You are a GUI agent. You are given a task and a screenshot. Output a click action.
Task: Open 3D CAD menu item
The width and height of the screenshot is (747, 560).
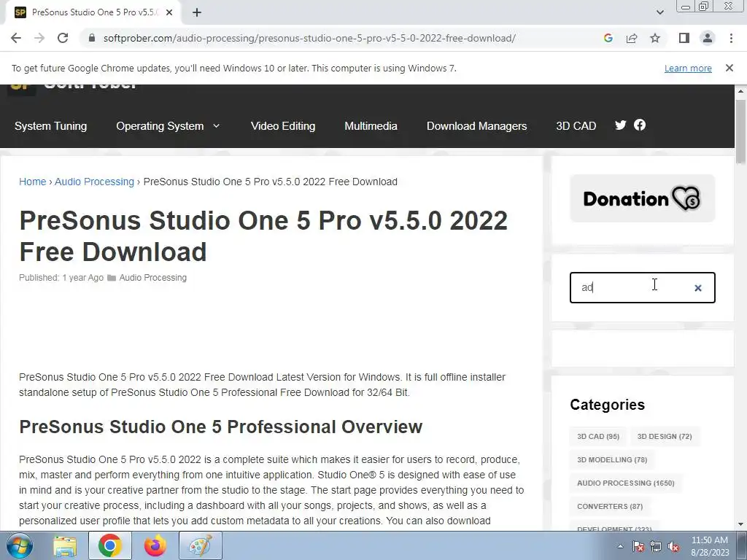pyautogui.click(x=576, y=126)
